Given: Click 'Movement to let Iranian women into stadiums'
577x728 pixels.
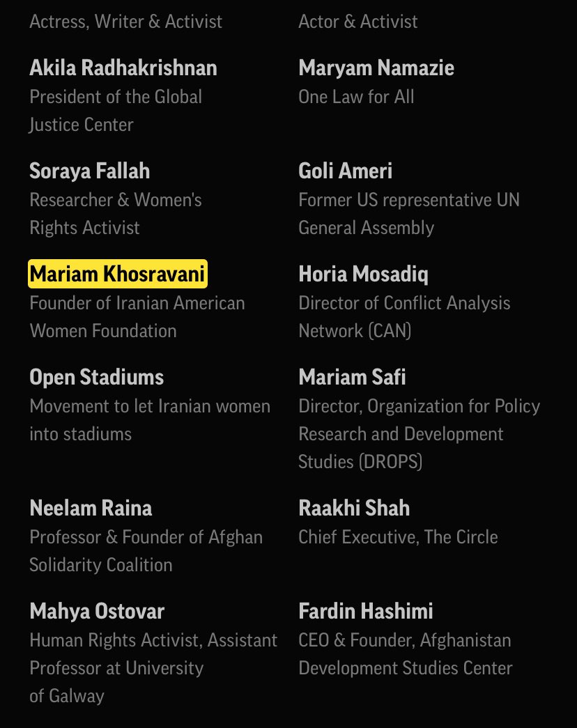Looking at the screenshot, I should point(150,419).
